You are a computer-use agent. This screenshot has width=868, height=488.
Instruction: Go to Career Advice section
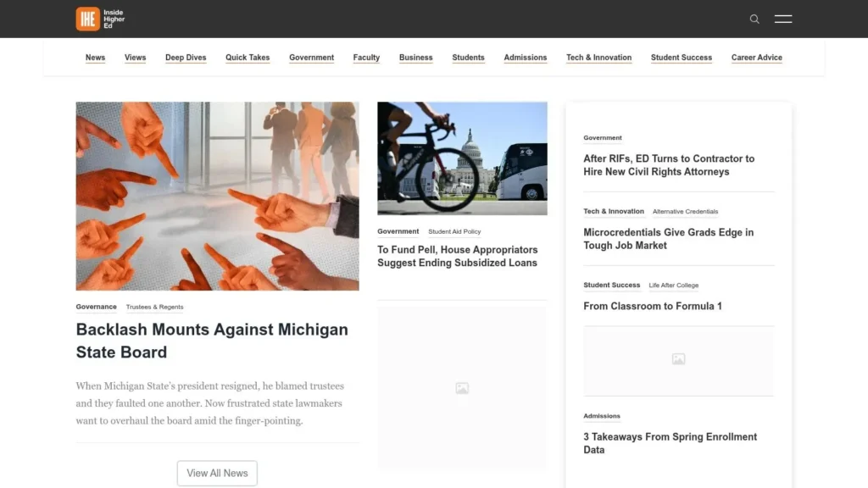pos(757,58)
